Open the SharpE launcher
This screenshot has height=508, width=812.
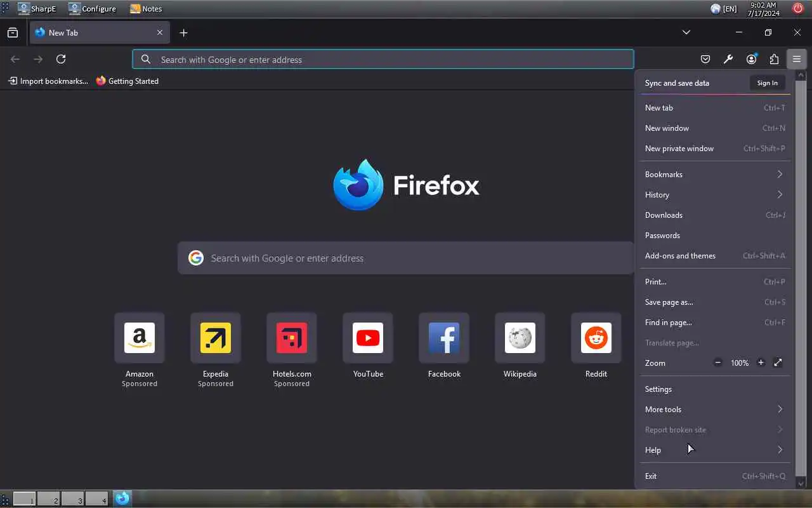click(x=37, y=9)
